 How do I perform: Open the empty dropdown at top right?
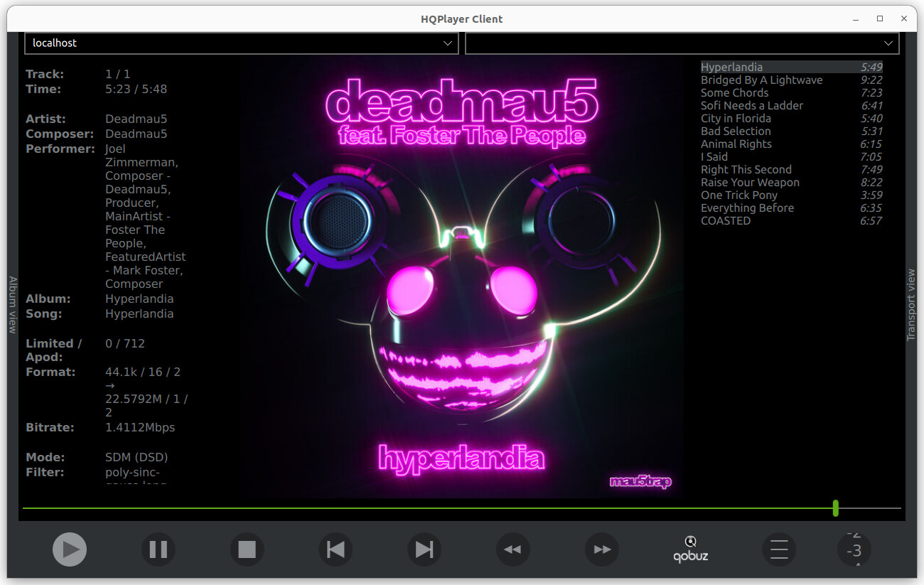coord(682,43)
